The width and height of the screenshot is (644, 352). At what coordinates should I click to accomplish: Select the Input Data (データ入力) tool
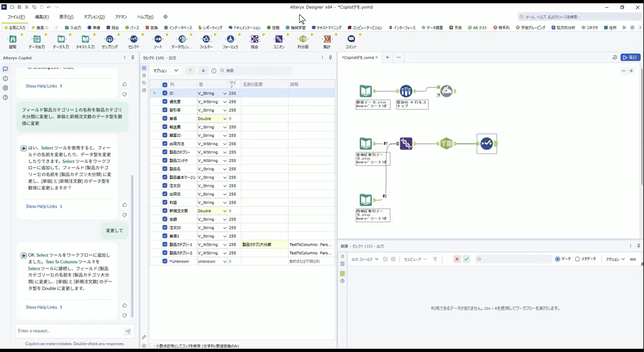[x=61, y=39]
